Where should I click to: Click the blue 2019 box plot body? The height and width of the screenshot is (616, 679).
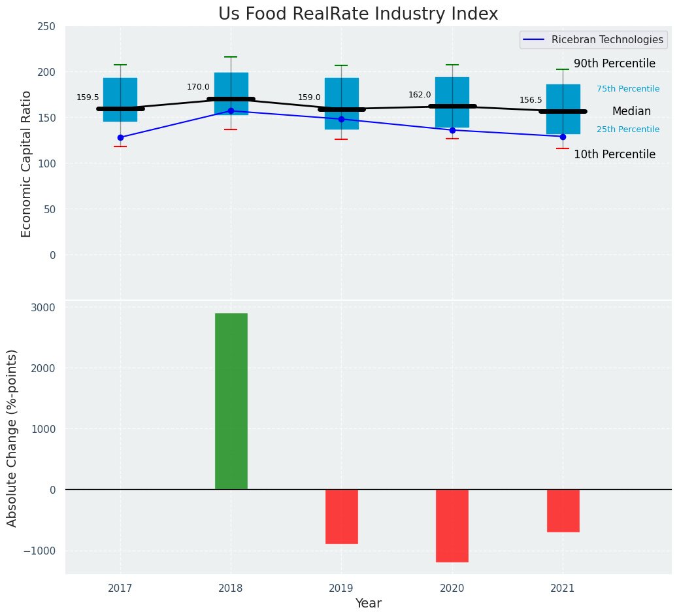pos(341,92)
